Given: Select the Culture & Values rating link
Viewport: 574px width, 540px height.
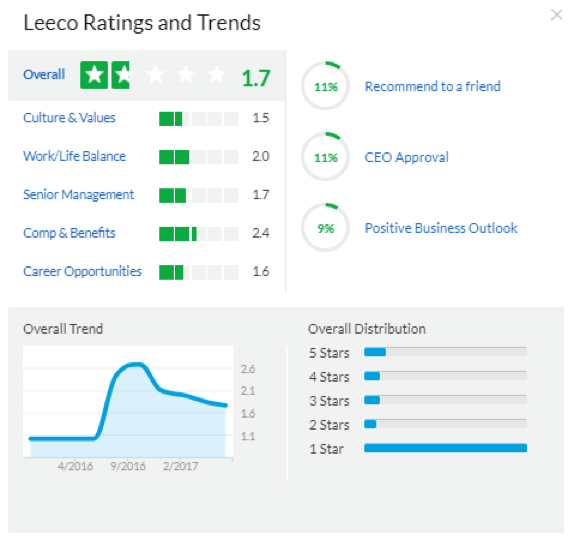Looking at the screenshot, I should tap(69, 118).
